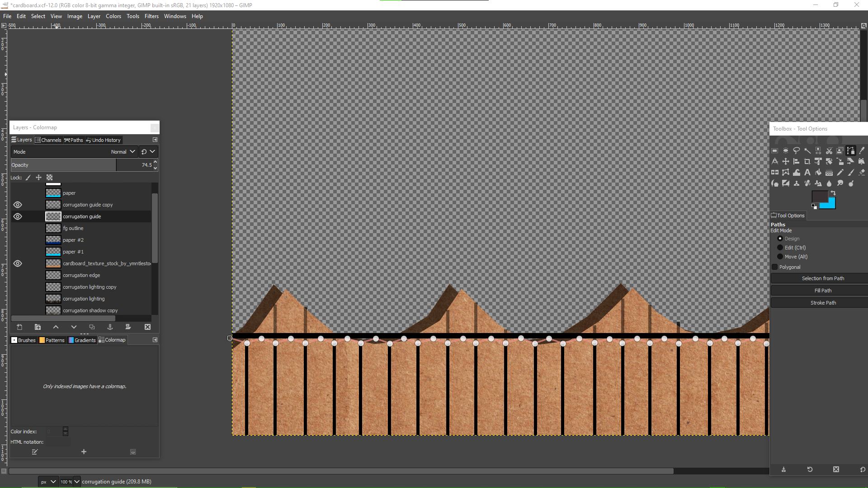Select the Fuzzy Select magic wand tool
Screen dimensions: 868x488
tap(807, 151)
